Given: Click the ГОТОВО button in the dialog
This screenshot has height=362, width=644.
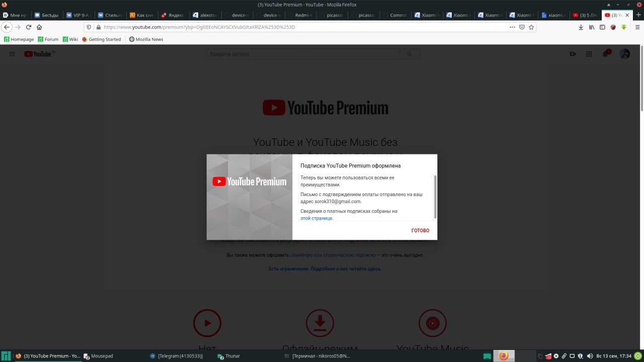Looking at the screenshot, I should [420, 230].
